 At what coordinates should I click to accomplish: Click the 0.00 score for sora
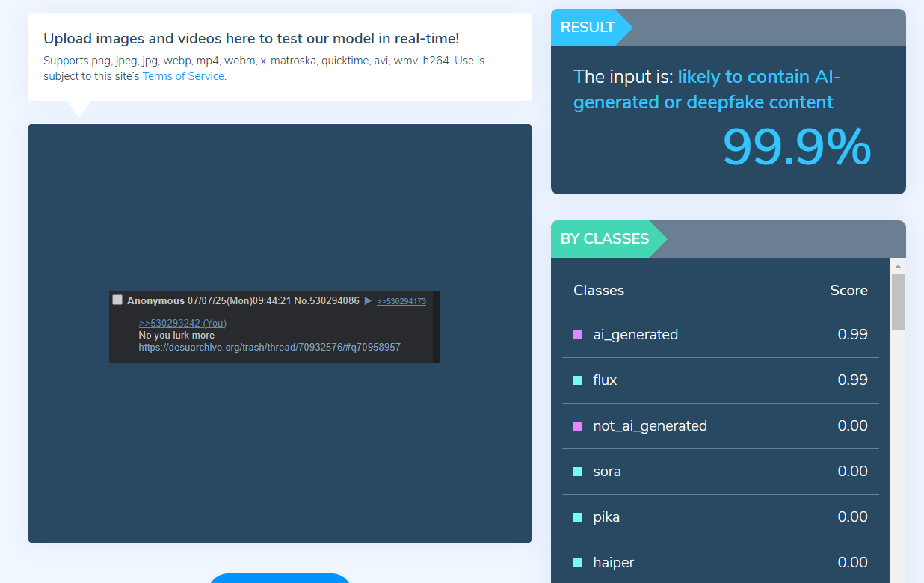852,472
